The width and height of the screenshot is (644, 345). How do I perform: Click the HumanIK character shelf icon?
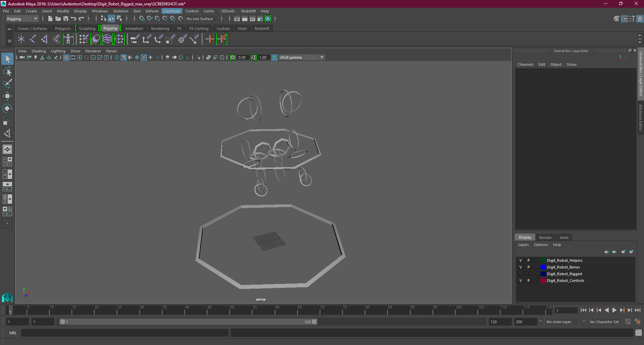click(68, 39)
